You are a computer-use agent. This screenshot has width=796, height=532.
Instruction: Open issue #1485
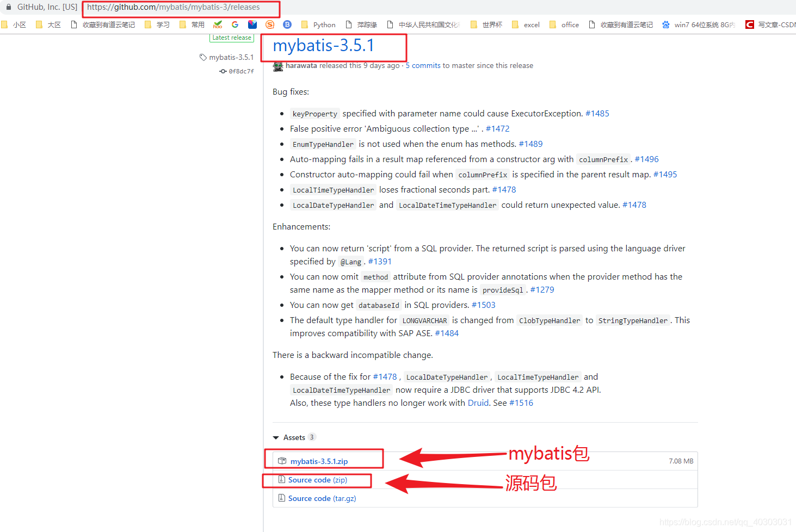[597, 114]
